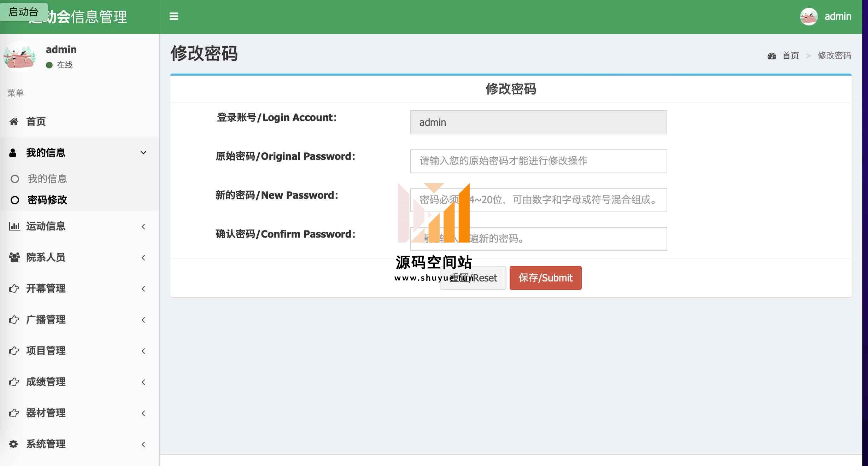868x466 pixels.
Task: Open the 运动信息 menu
Action: click(x=80, y=226)
